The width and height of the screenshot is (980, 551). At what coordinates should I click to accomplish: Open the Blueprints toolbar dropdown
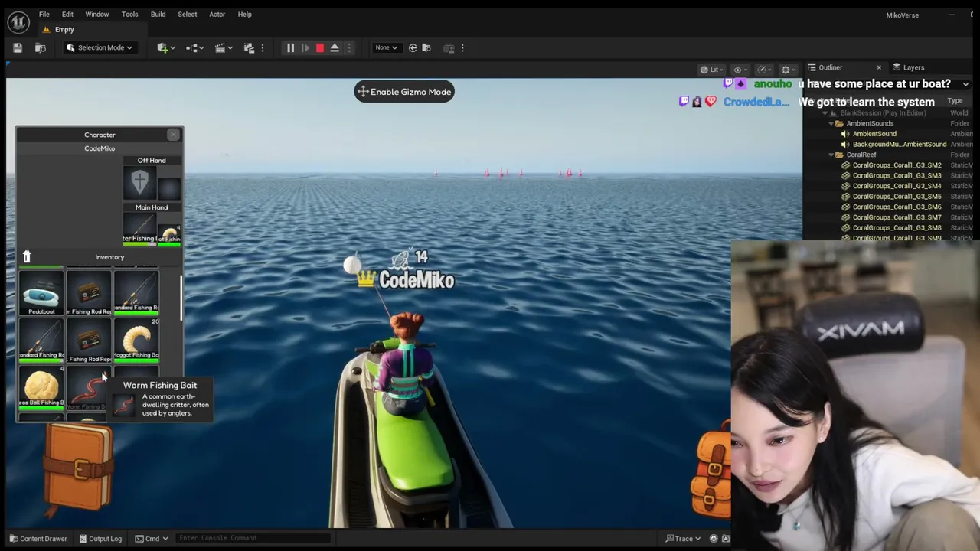[195, 48]
